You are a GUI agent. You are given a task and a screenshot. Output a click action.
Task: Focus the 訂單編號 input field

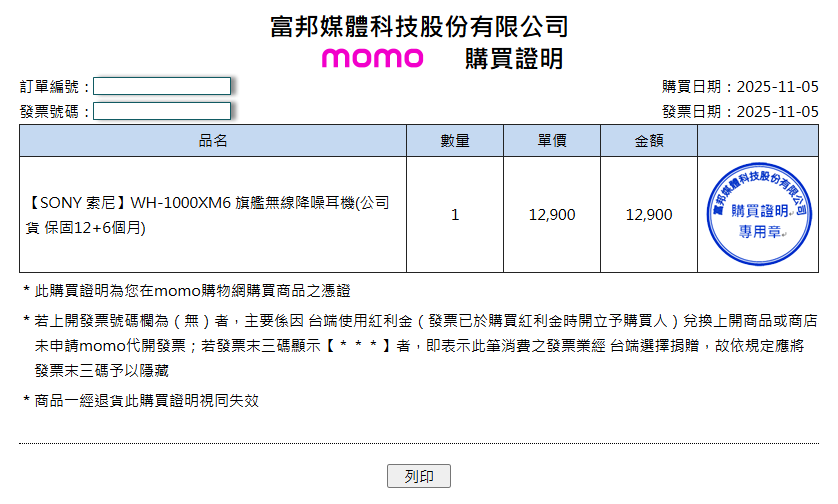click(x=162, y=87)
